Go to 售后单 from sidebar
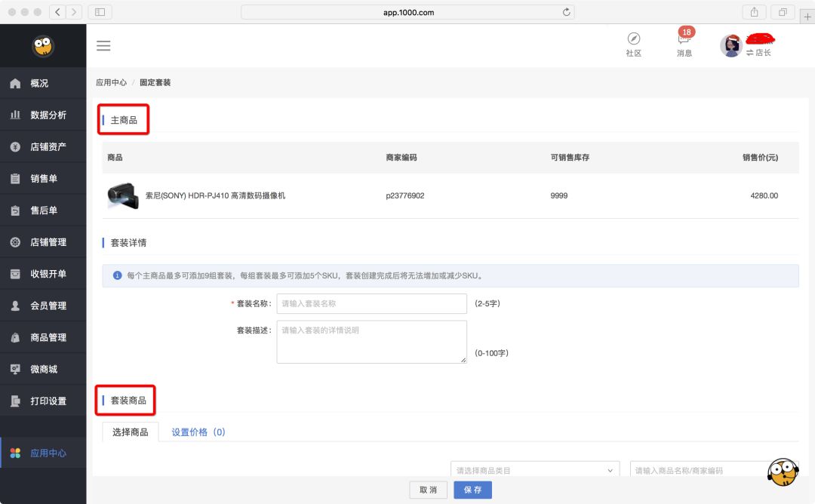815x504 pixels. tap(36, 210)
